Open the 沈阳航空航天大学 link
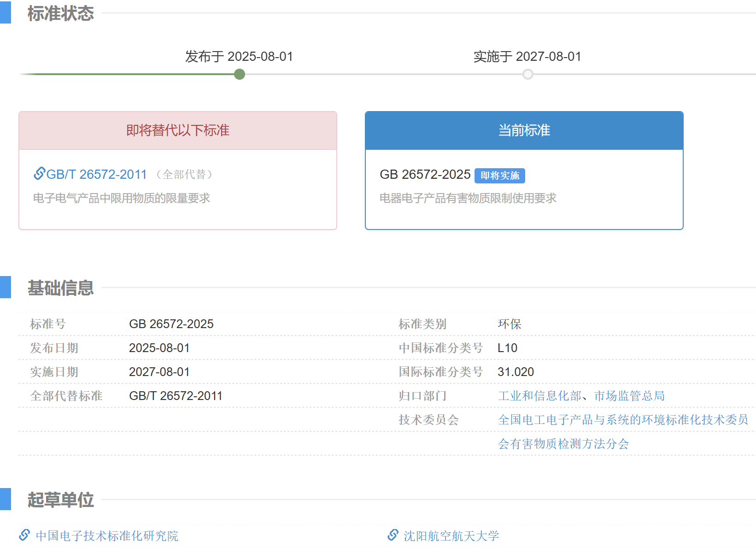The image size is (756, 547). click(451, 536)
